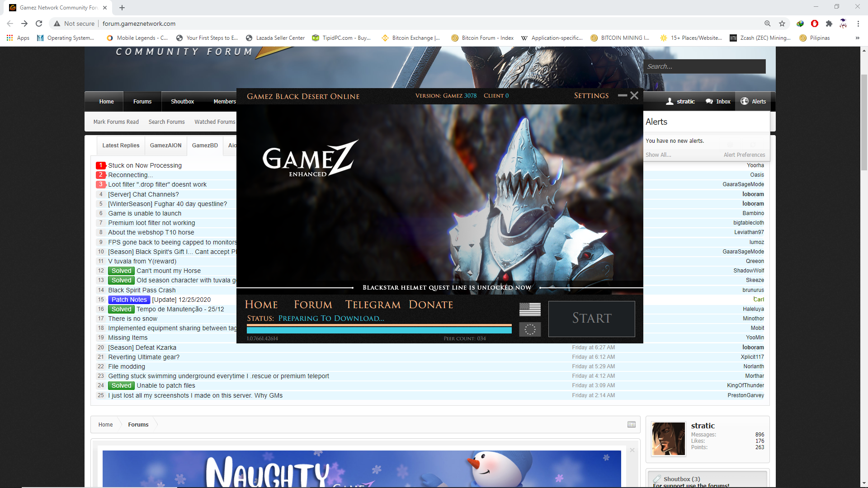Screen dimensions: 868x488
Task: Open the launcher's TELEGRAM link
Action: point(373,305)
